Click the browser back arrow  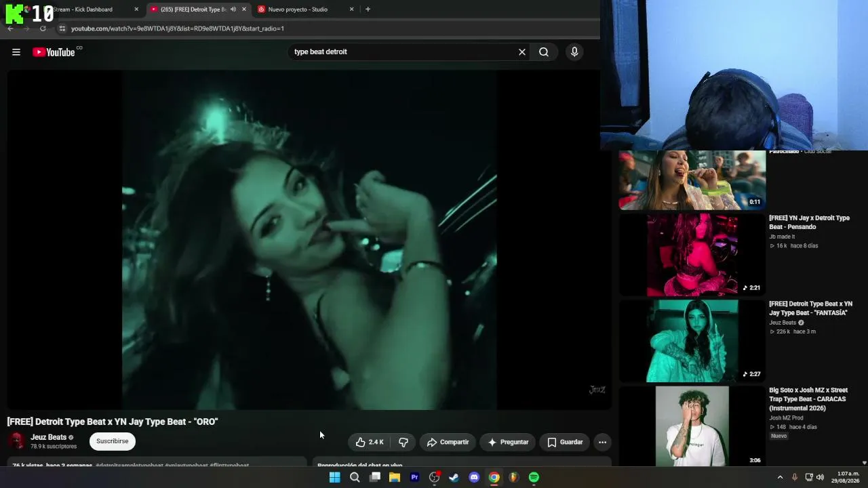click(10, 28)
